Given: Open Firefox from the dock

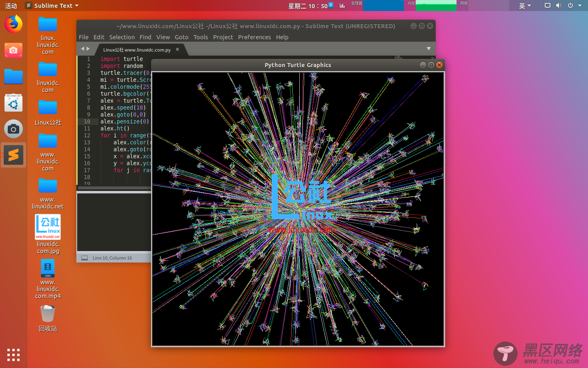Looking at the screenshot, I should coord(13,24).
